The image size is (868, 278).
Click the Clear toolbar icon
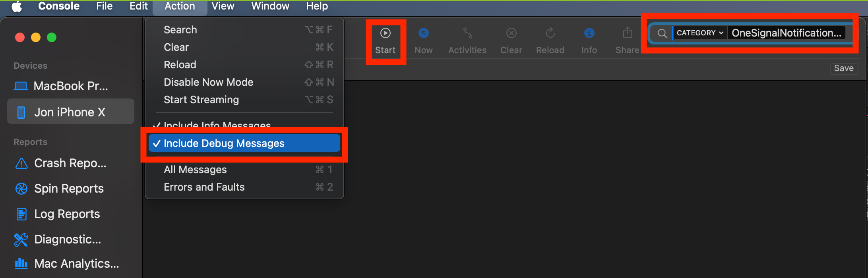[511, 33]
